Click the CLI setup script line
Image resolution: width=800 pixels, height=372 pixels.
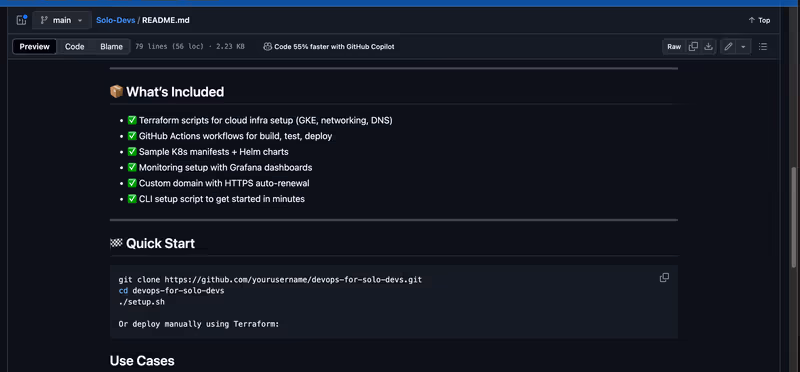[221, 199]
